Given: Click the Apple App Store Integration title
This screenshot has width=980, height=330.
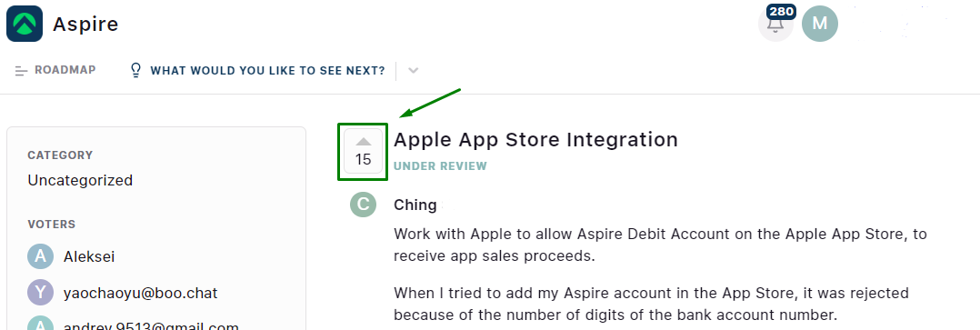Looking at the screenshot, I should (535, 139).
